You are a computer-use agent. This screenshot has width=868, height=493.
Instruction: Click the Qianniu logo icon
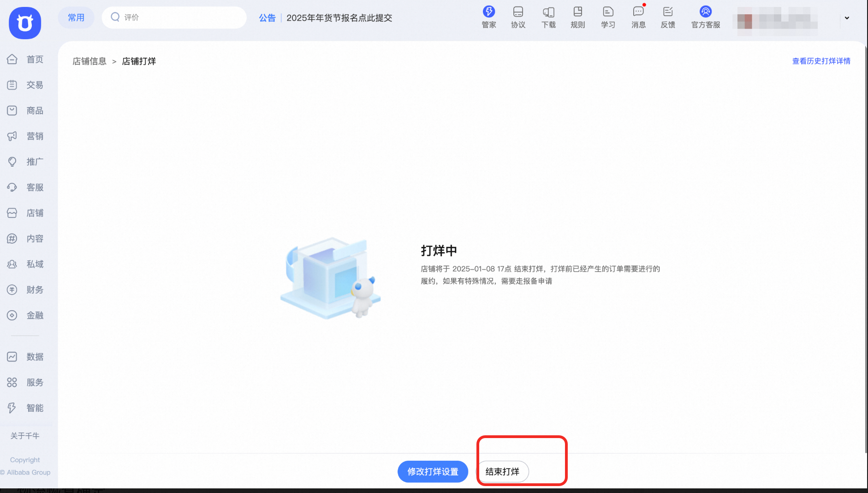(25, 23)
